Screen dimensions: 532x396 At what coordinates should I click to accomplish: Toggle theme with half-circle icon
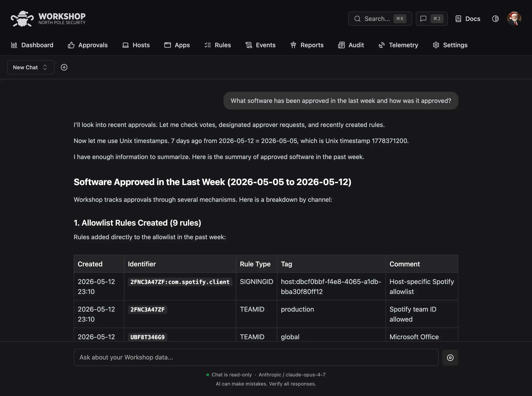pyautogui.click(x=495, y=19)
